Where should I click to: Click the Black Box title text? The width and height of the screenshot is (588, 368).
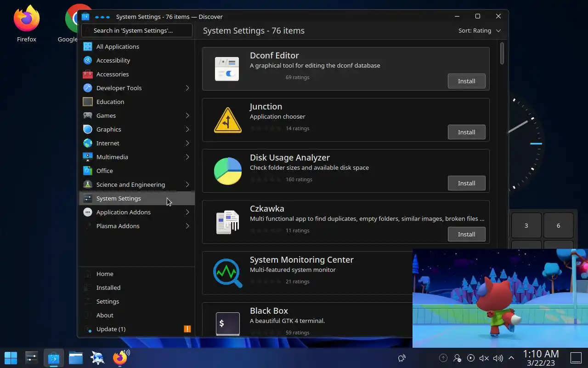point(269,310)
